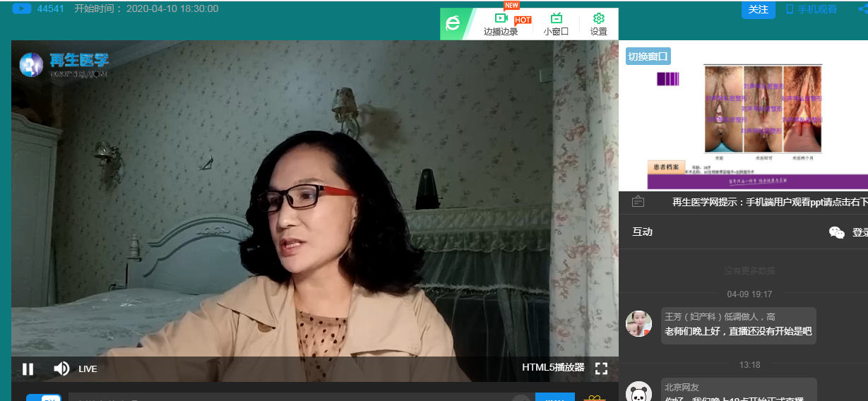Click 王芳 user avatar in chat

(639, 323)
